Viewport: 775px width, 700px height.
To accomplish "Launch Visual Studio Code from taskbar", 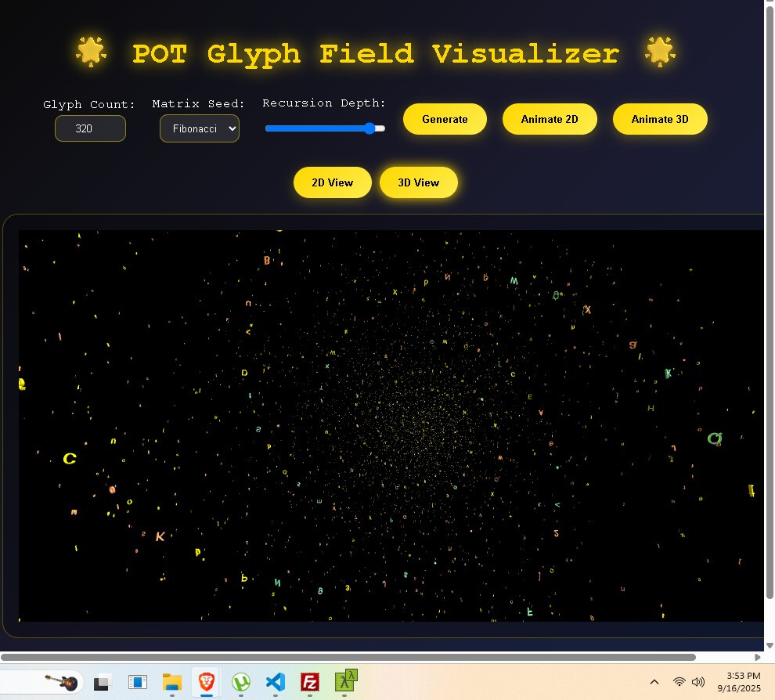I will (x=275, y=682).
